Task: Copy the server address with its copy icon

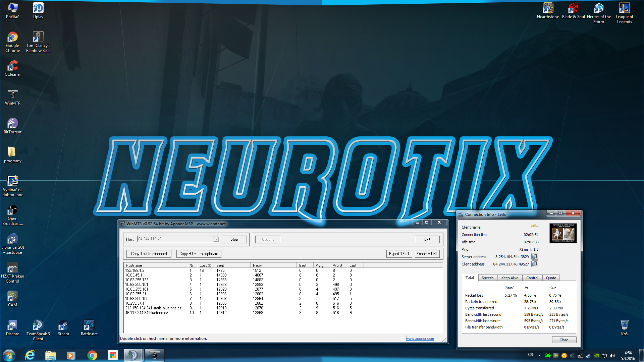Action: [535, 257]
